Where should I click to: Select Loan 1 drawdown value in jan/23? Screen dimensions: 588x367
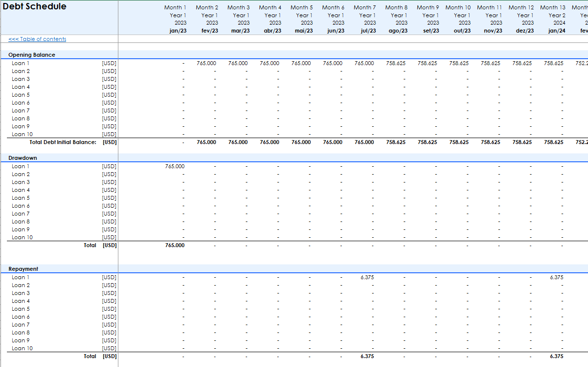pos(175,166)
